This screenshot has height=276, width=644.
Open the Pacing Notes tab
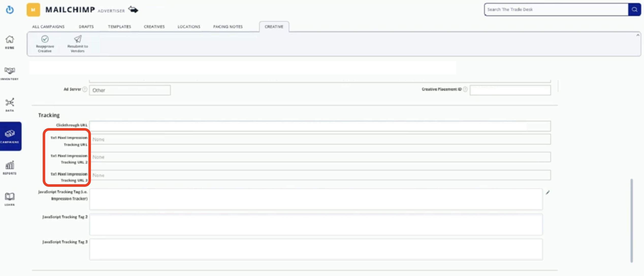[x=228, y=26]
